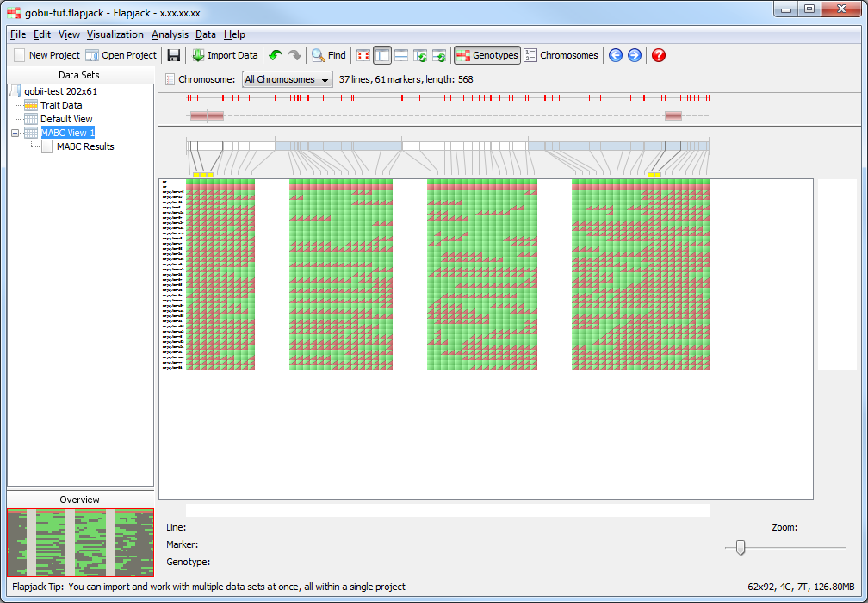Click the right red QTL bar in map
This screenshot has width=868, height=603.
click(673, 115)
